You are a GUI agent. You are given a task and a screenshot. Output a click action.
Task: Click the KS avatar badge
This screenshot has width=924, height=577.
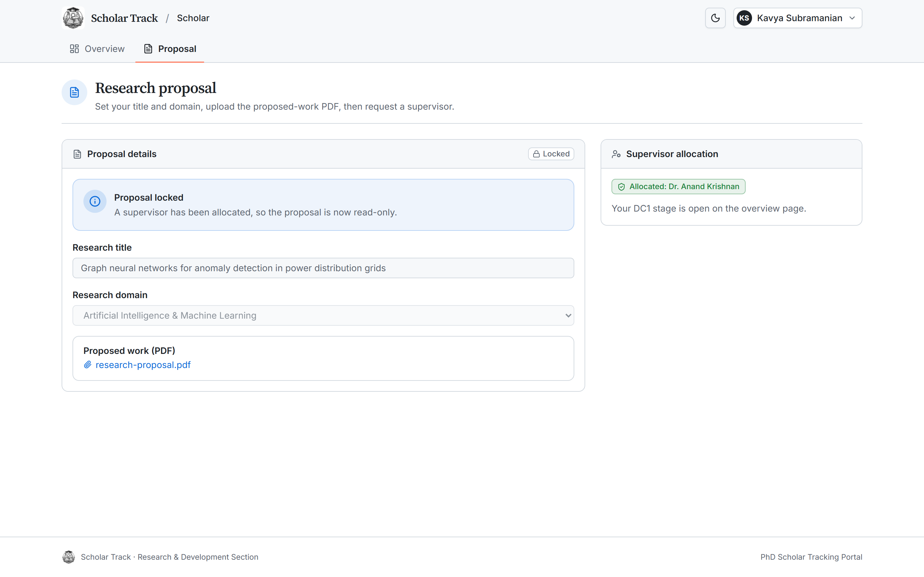coord(744,18)
